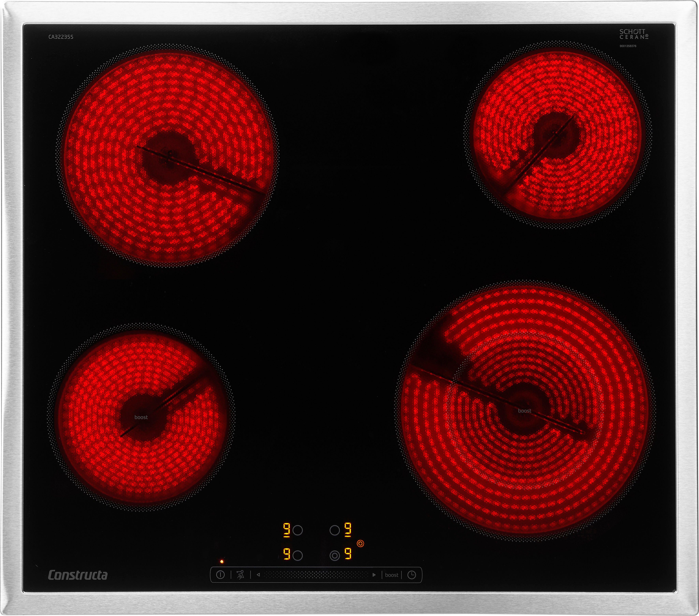
Task: Tap the orange dual-circuit zone indicator
Action: click(x=360, y=543)
